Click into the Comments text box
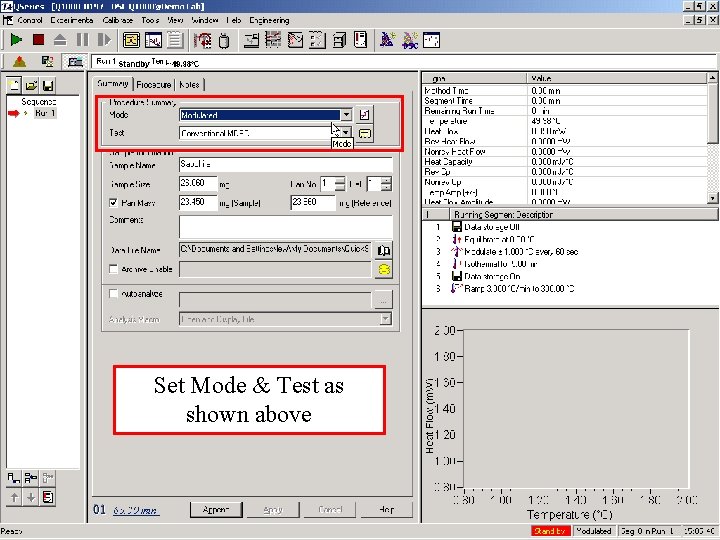Screen dimensions: 720x540 286,227
